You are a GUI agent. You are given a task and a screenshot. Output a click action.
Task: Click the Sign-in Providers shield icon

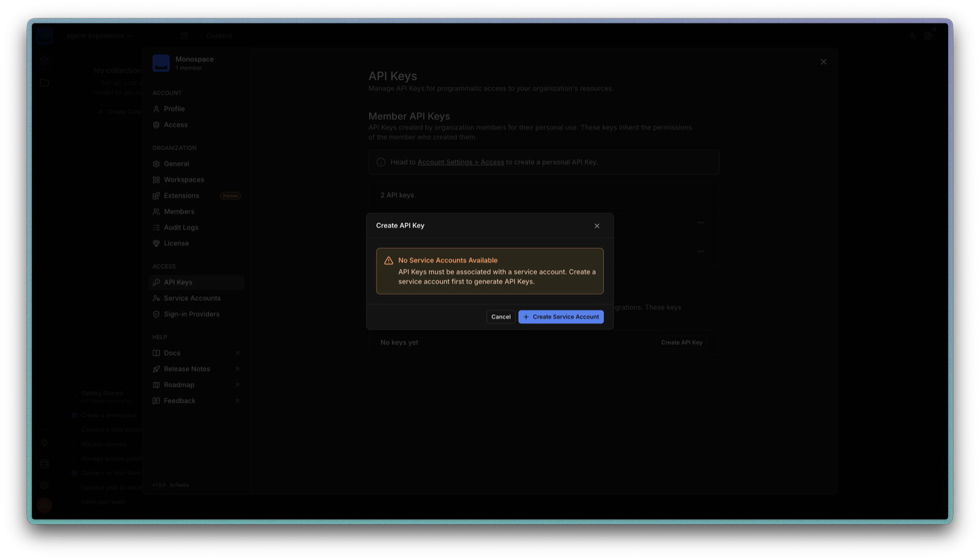click(x=156, y=315)
